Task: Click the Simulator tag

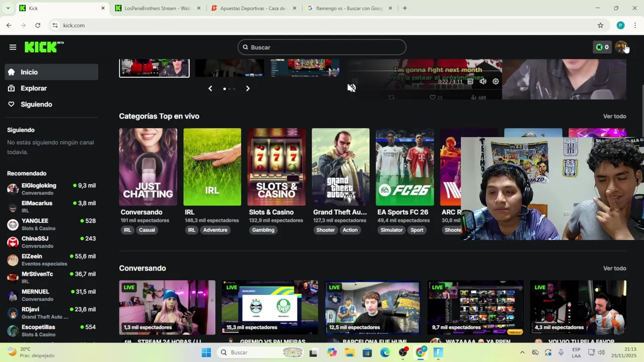Action: (x=391, y=230)
